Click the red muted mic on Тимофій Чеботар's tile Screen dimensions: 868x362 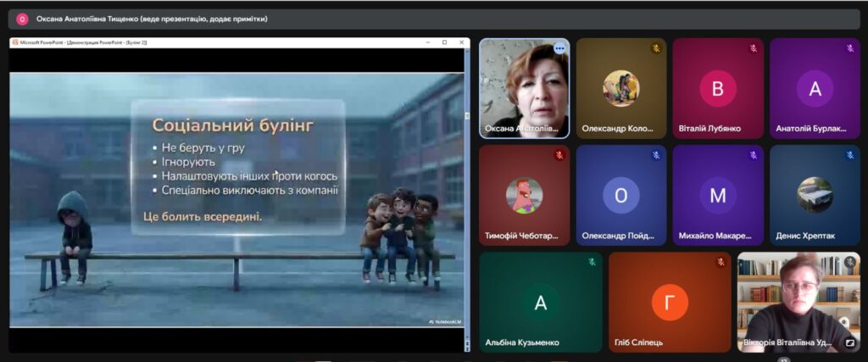559,156
